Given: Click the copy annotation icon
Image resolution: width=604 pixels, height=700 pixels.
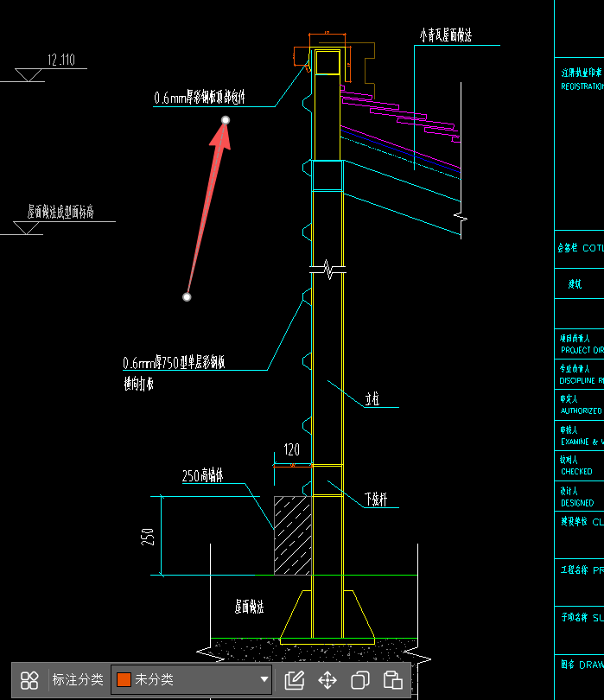Looking at the screenshot, I should point(359,680).
